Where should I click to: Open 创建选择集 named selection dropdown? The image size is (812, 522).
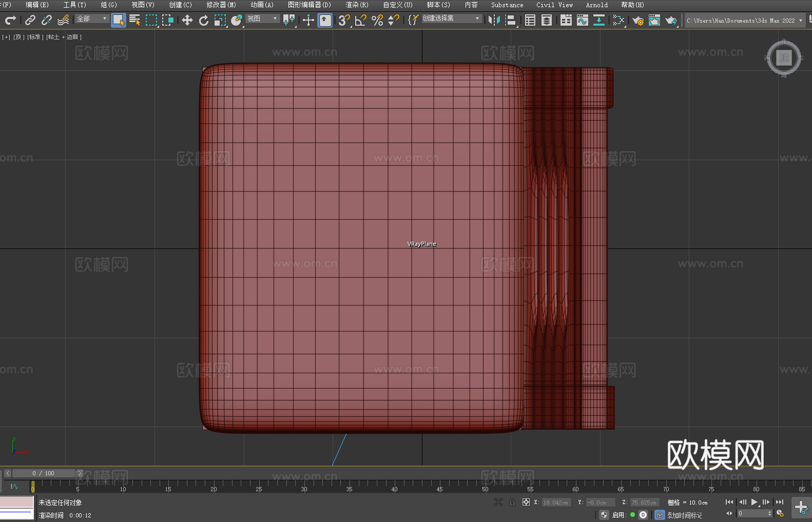click(x=451, y=18)
